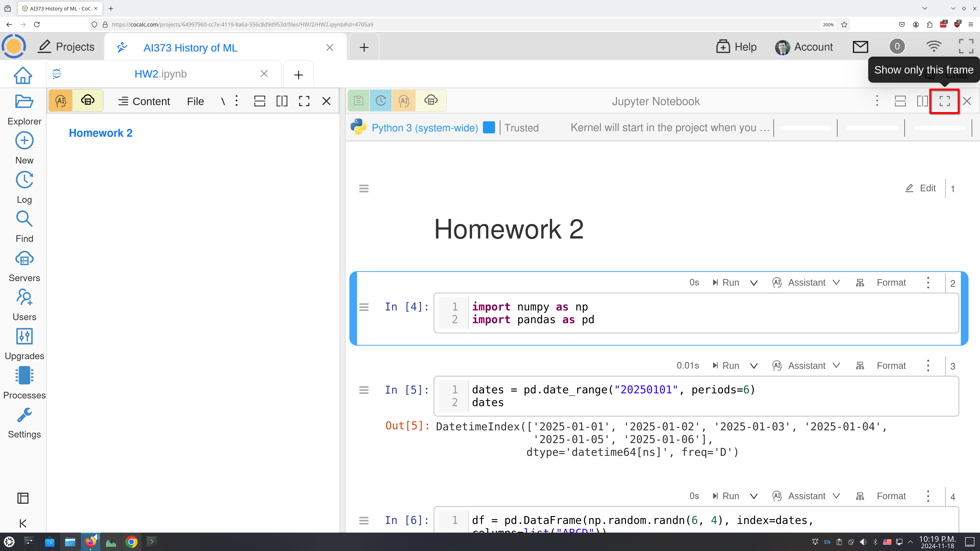Click the TimeTravel clock icon in notebook toolbar
The image size is (980, 551).
tap(381, 101)
